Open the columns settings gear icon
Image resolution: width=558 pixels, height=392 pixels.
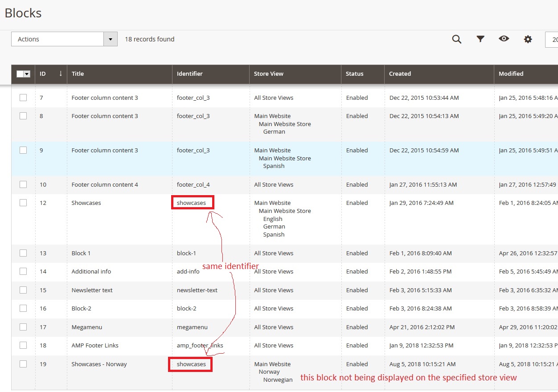point(528,39)
